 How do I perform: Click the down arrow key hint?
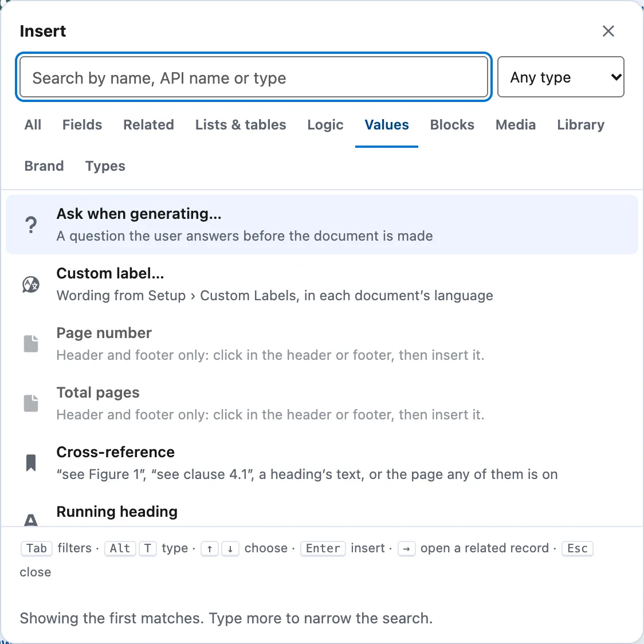click(x=230, y=548)
